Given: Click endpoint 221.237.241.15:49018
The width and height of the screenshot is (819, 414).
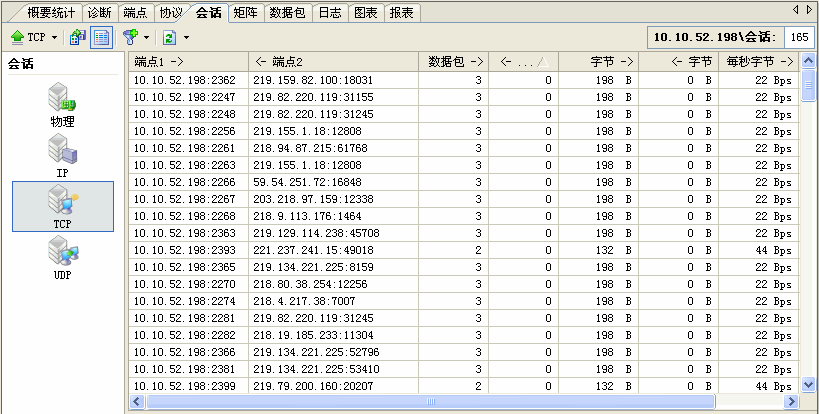Looking at the screenshot, I should (314, 250).
